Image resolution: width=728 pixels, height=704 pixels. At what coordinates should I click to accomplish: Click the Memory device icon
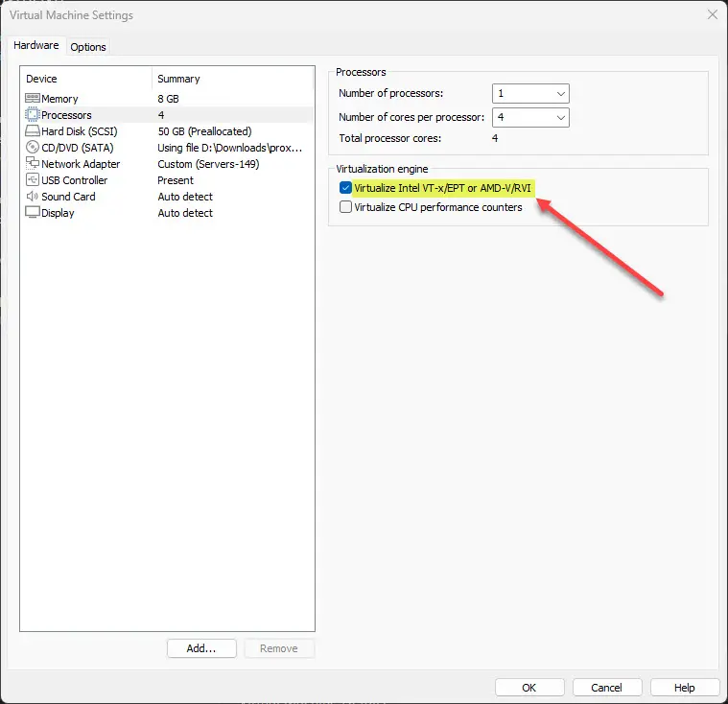(32, 99)
